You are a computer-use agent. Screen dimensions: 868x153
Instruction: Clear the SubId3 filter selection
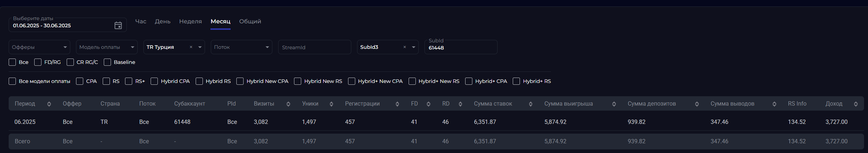[x=405, y=47]
